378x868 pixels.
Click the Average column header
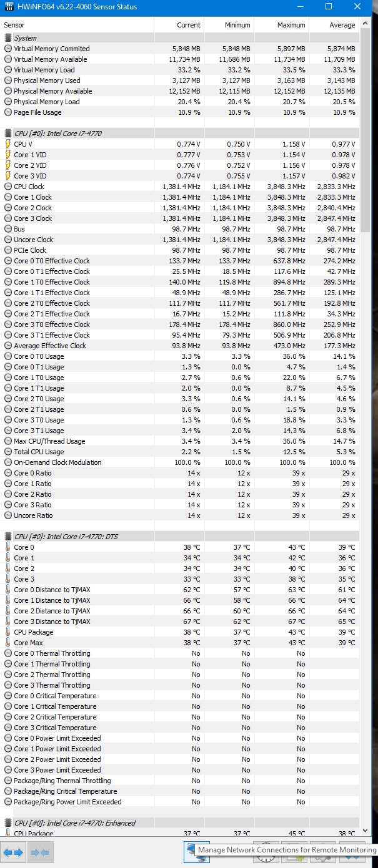pyautogui.click(x=342, y=25)
